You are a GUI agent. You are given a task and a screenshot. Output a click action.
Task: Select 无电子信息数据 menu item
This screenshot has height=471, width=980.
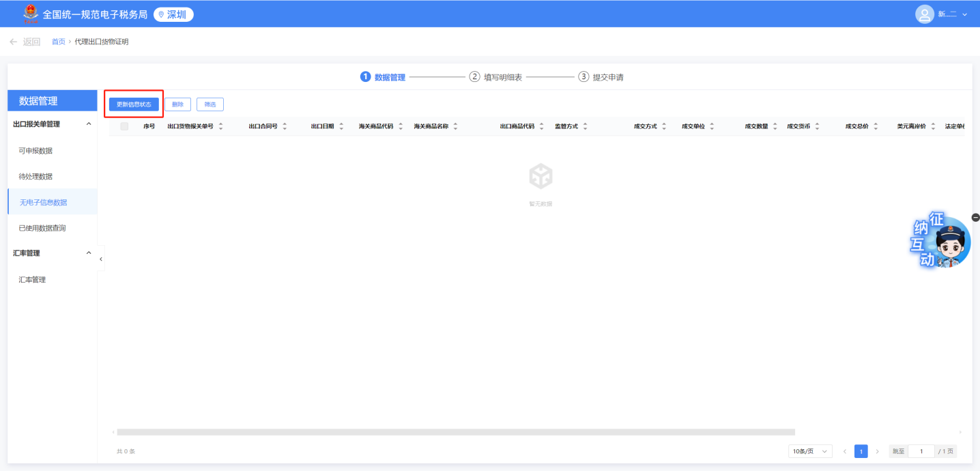[x=53, y=202]
